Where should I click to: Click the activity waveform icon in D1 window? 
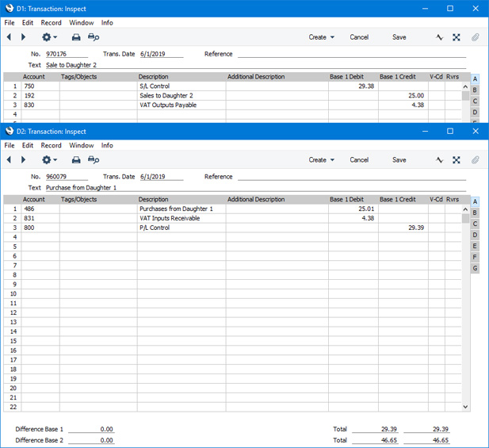pos(439,37)
